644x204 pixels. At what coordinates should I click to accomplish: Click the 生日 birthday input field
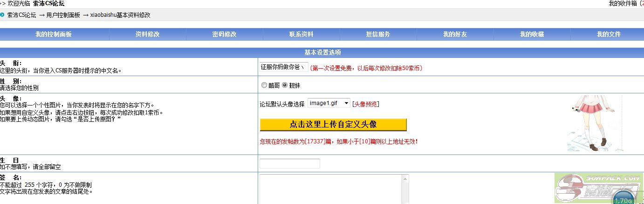[289, 163]
